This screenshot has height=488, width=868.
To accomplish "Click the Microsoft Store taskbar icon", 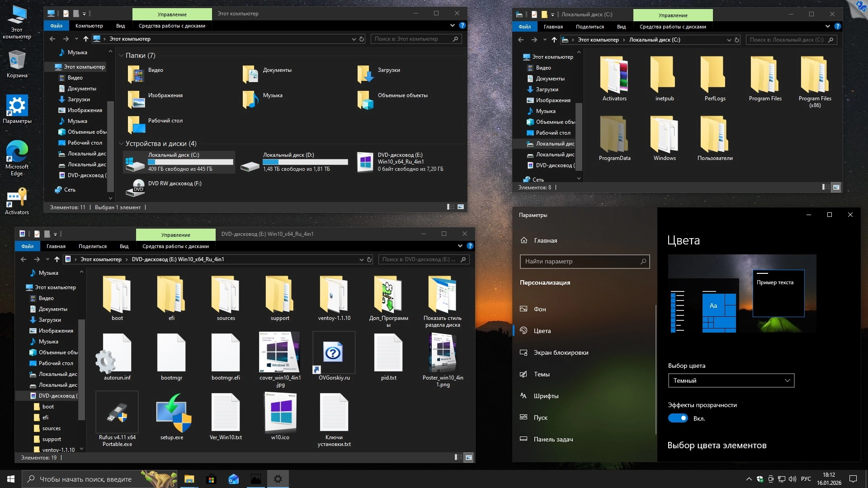I will pyautogui.click(x=211, y=479).
